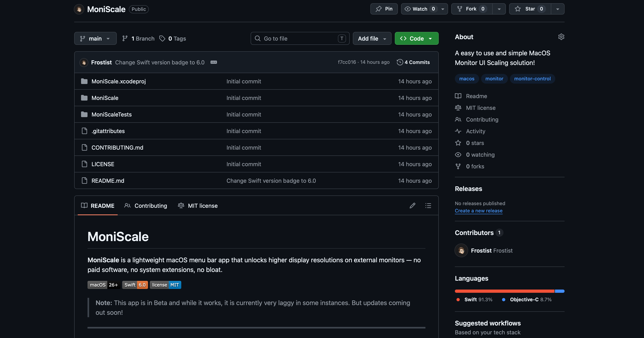The width and height of the screenshot is (644, 338).
Task: Open the Fork options dropdown arrow
Action: [x=499, y=9]
